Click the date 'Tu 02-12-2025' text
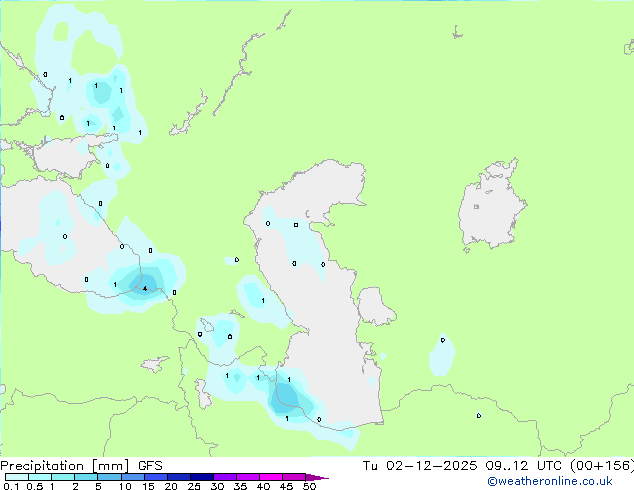Screen dimensions: 634x490 pyautogui.click(x=420, y=466)
